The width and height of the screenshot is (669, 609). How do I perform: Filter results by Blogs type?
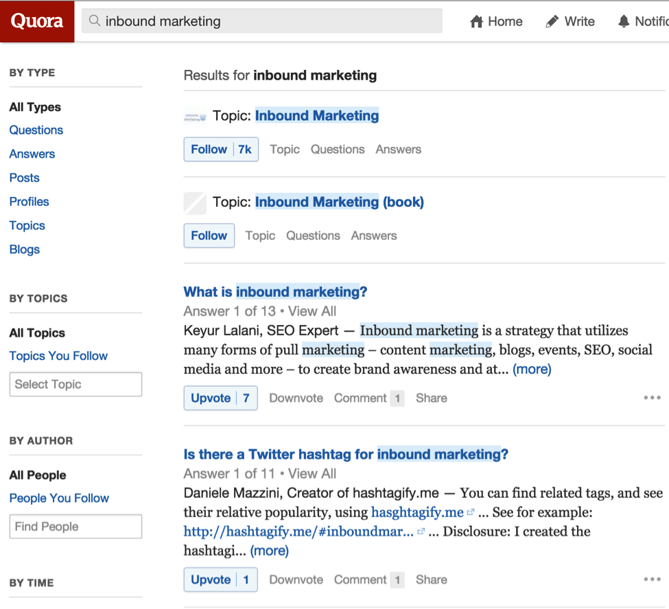pyautogui.click(x=25, y=249)
